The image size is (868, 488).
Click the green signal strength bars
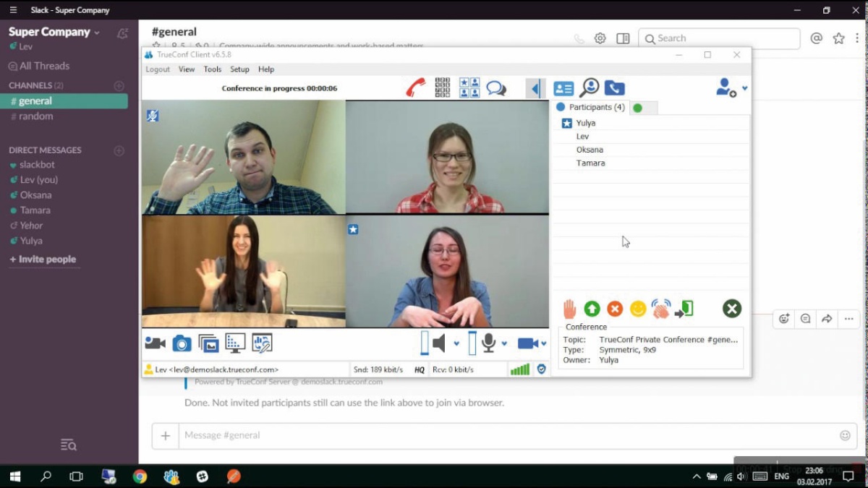point(519,369)
